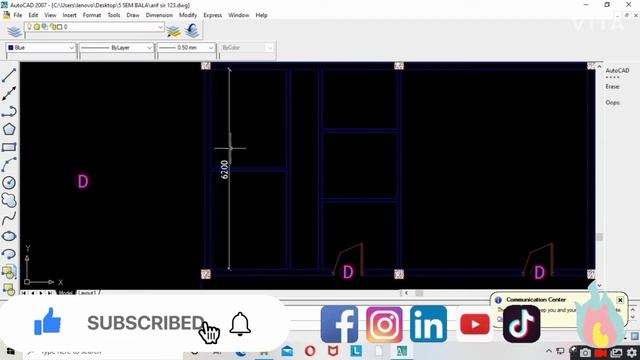The image size is (640, 360).
Task: Click the thumbs-up like icon
Action: click(47, 321)
